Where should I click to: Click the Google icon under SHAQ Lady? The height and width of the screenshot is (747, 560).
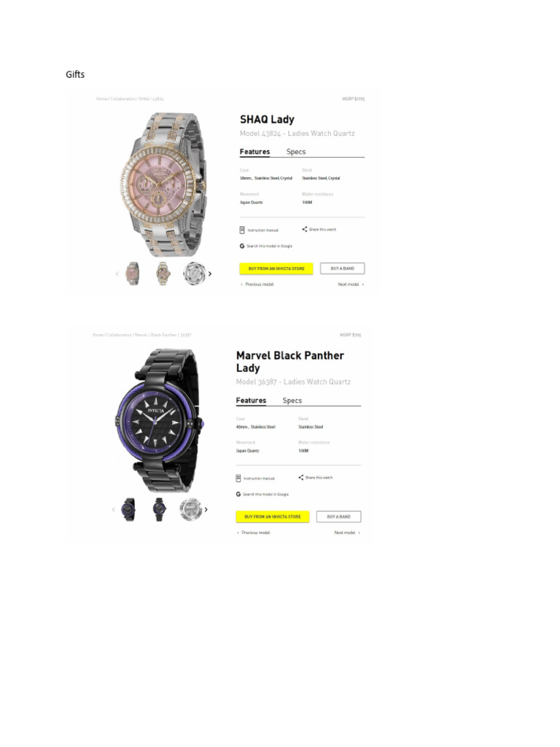[x=242, y=247]
